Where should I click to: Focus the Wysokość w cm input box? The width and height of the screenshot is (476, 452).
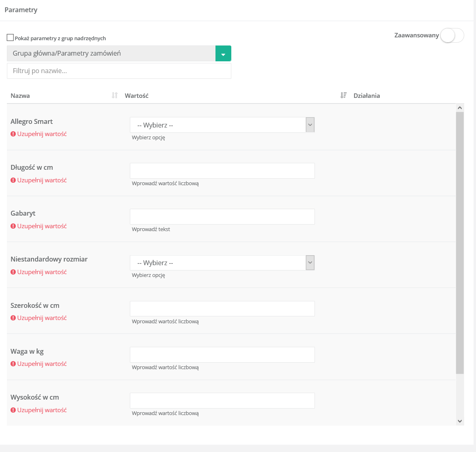pyautogui.click(x=222, y=400)
